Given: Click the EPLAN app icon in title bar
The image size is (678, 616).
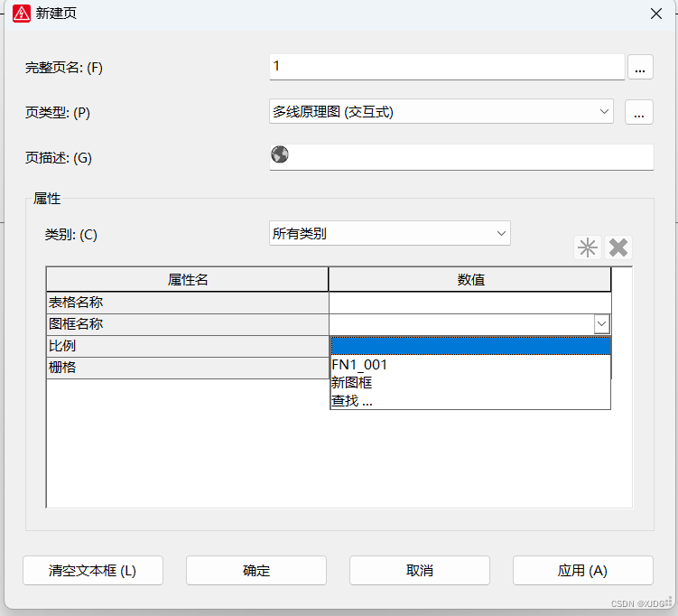Looking at the screenshot, I should pos(22,14).
